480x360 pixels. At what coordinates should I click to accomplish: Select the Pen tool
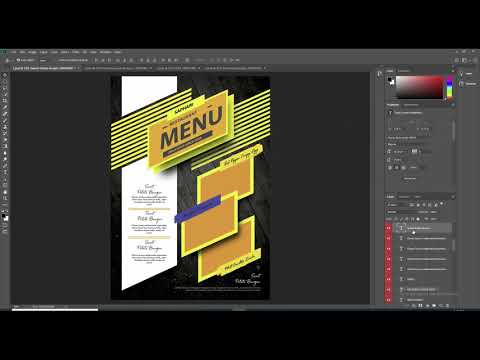[5, 166]
